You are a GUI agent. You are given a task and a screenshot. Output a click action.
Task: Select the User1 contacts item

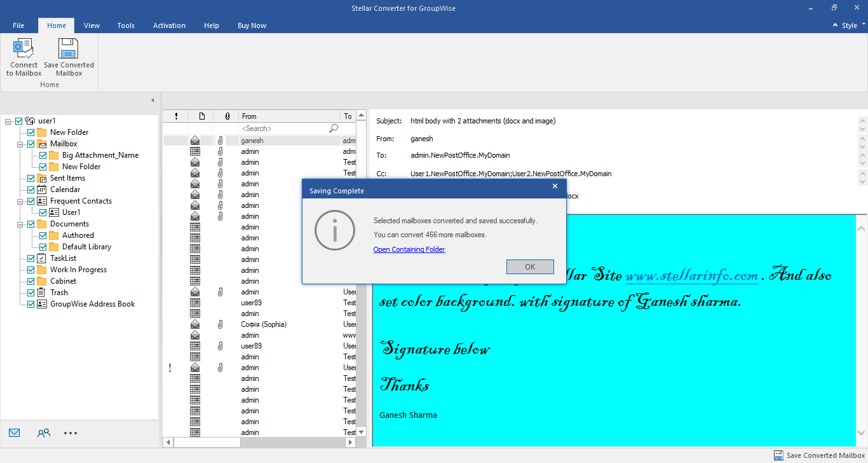[71, 212]
